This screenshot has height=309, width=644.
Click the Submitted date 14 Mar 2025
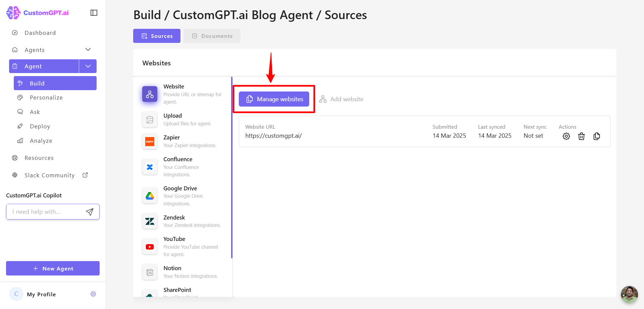449,136
